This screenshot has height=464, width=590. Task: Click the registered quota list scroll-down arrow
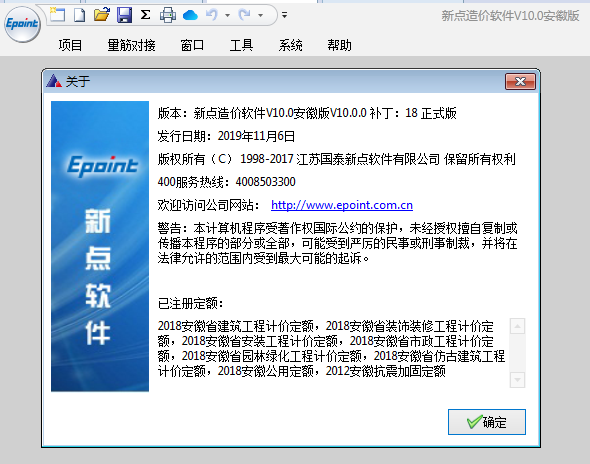[x=517, y=380]
